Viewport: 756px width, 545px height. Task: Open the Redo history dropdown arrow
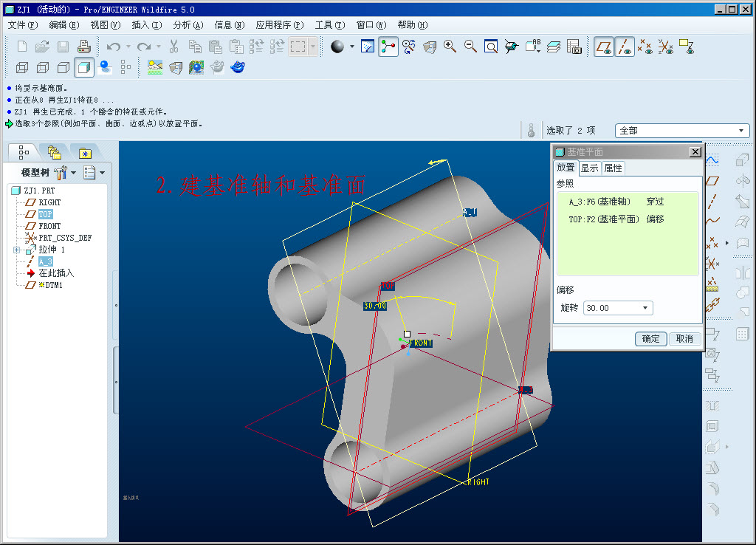click(x=159, y=47)
